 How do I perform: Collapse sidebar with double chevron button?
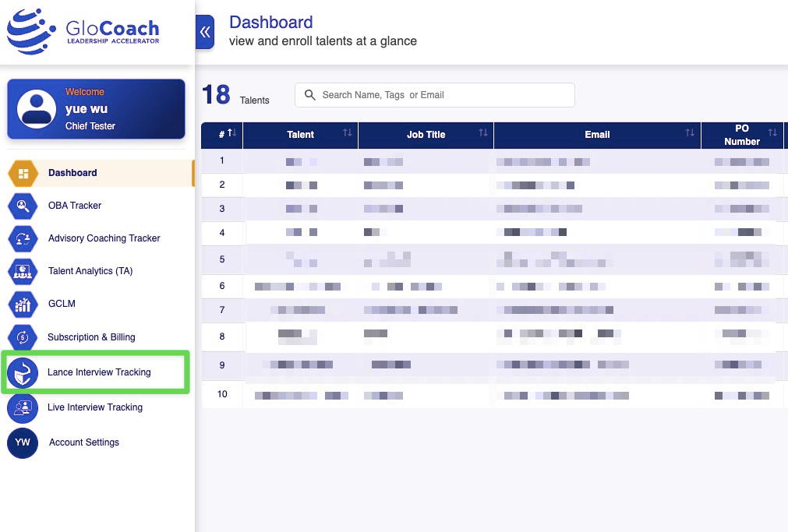[x=205, y=32]
